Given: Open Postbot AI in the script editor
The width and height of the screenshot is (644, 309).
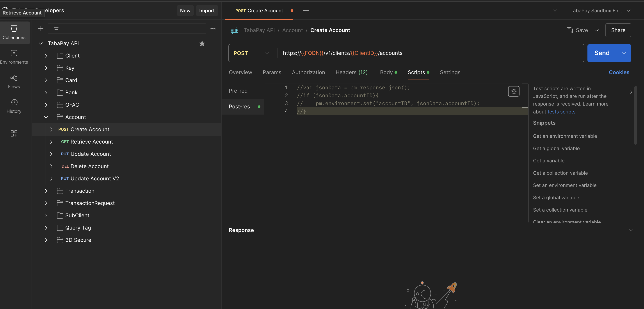Looking at the screenshot, I should pyautogui.click(x=514, y=91).
